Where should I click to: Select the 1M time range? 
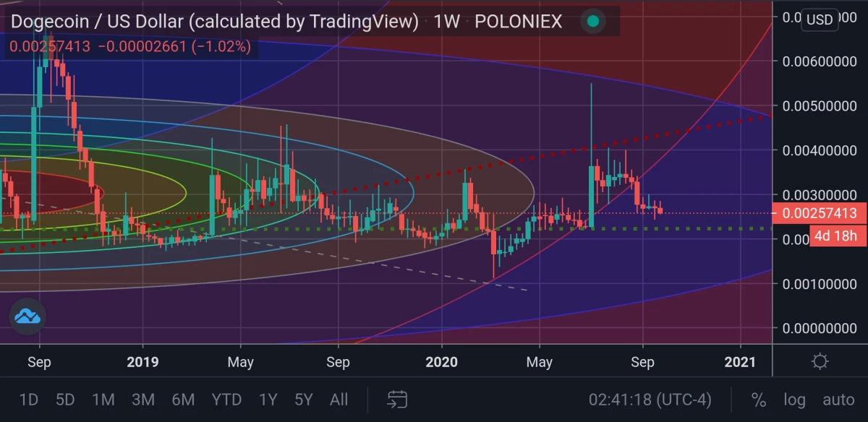tap(103, 399)
